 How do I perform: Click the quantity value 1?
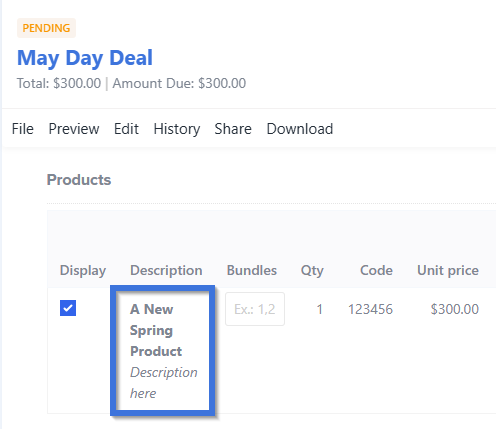[319, 309]
